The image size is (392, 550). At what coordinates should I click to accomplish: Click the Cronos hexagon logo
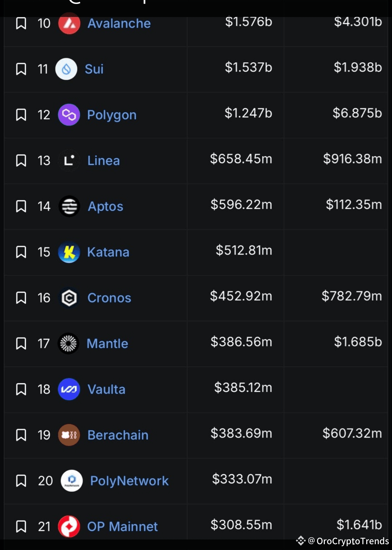tap(69, 298)
